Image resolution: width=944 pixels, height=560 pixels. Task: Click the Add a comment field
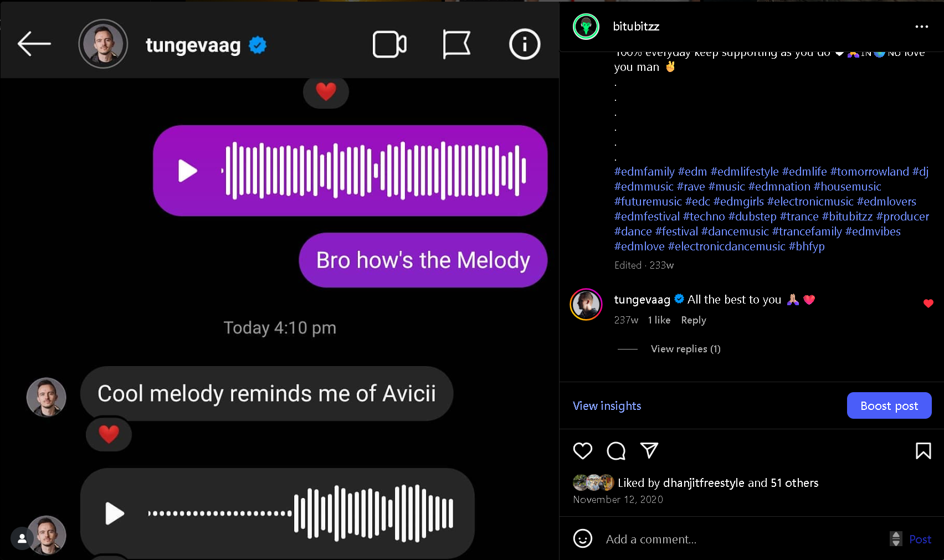coord(742,539)
